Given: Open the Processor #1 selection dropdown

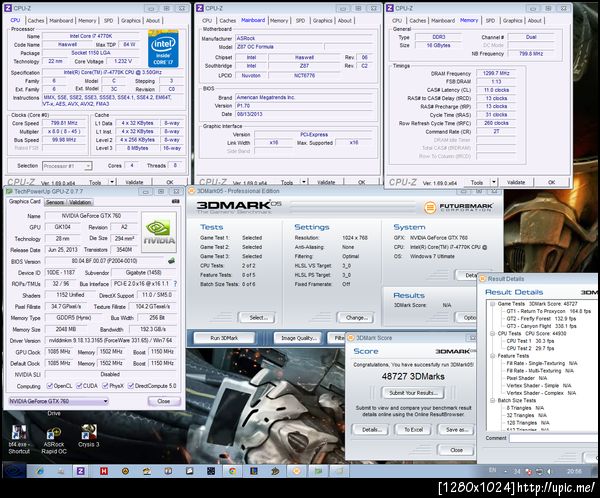Looking at the screenshot, I should 67,166.
